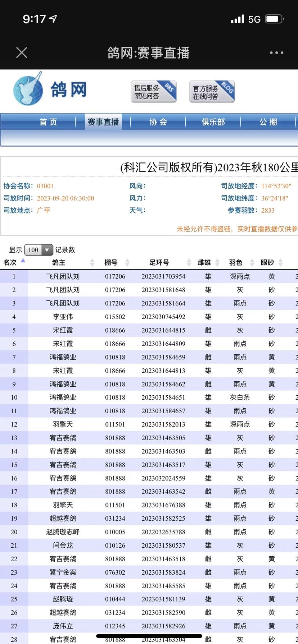Screen dimensions: 298x644
Task: Click latitude value 36°24'18"
Action: [275, 198]
